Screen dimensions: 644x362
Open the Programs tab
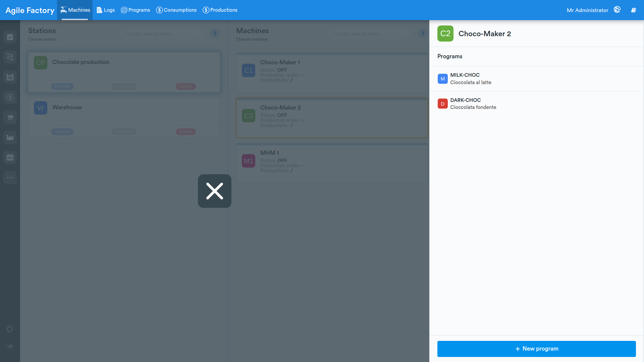136,10
